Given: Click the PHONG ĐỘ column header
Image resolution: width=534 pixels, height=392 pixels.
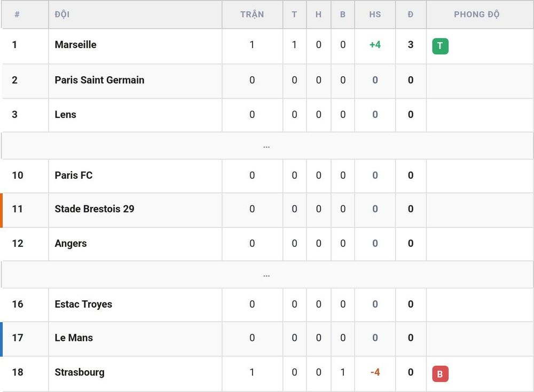Looking at the screenshot, I should (x=477, y=14).
